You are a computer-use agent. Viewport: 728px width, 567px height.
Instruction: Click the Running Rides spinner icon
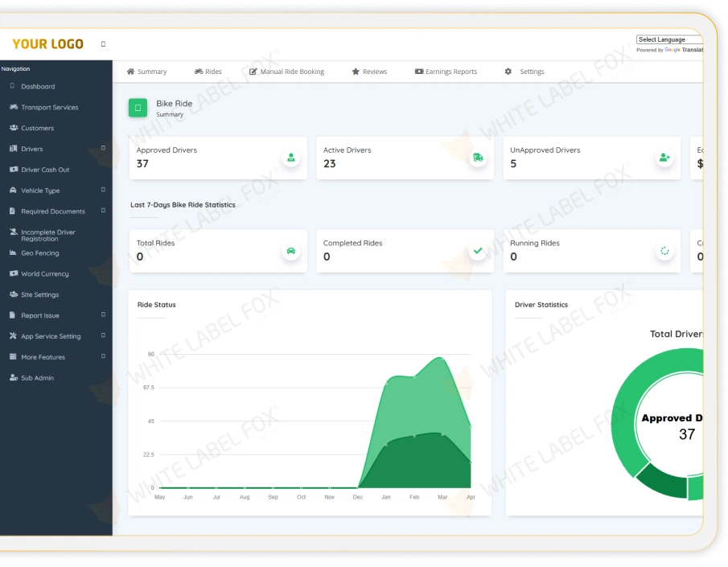(x=665, y=251)
